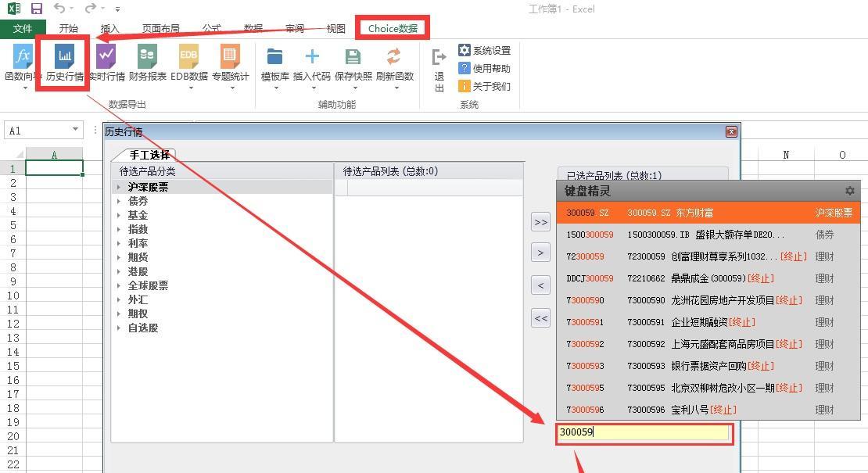Click the > add selected button
Viewport: 868px width, 473px height.
[540, 253]
